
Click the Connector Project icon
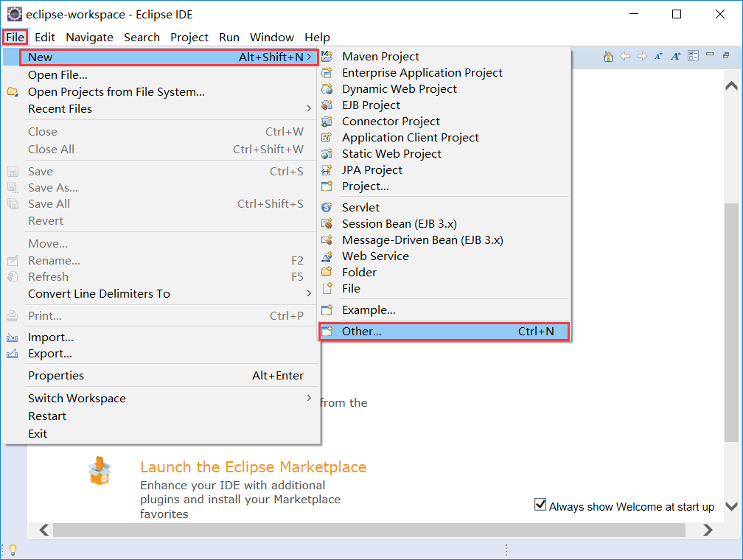point(327,122)
